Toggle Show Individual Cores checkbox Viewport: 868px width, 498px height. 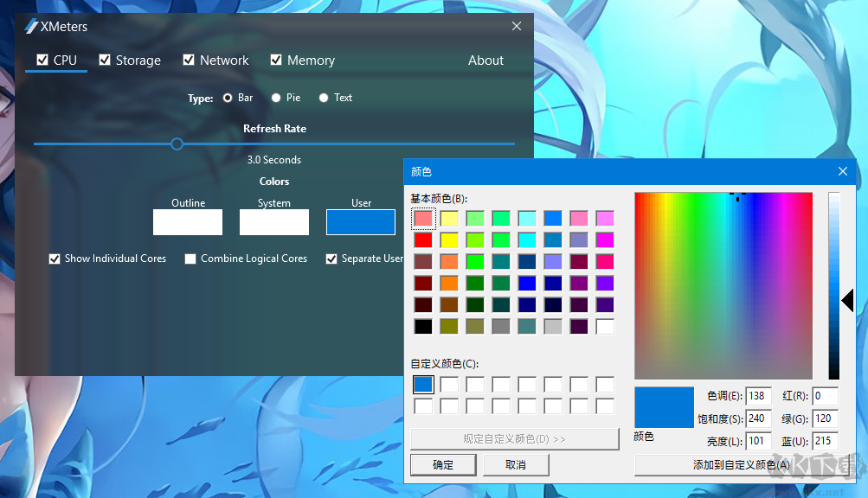[x=55, y=259]
